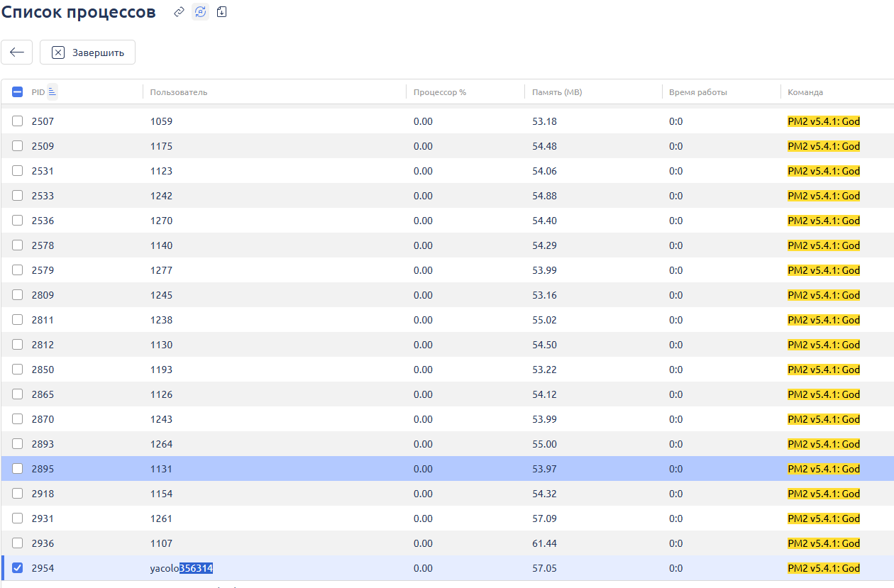This screenshot has height=588, width=894.
Task: Sort by the Пользователь column header
Action: [179, 92]
